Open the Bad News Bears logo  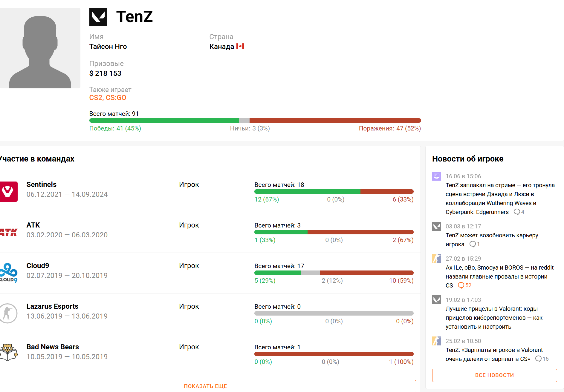click(9, 353)
